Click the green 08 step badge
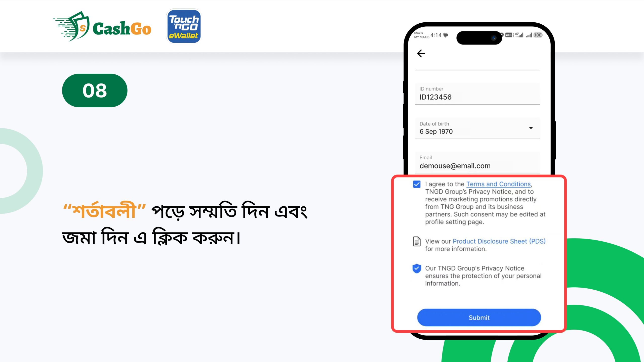This screenshot has width=644, height=362. click(x=95, y=90)
